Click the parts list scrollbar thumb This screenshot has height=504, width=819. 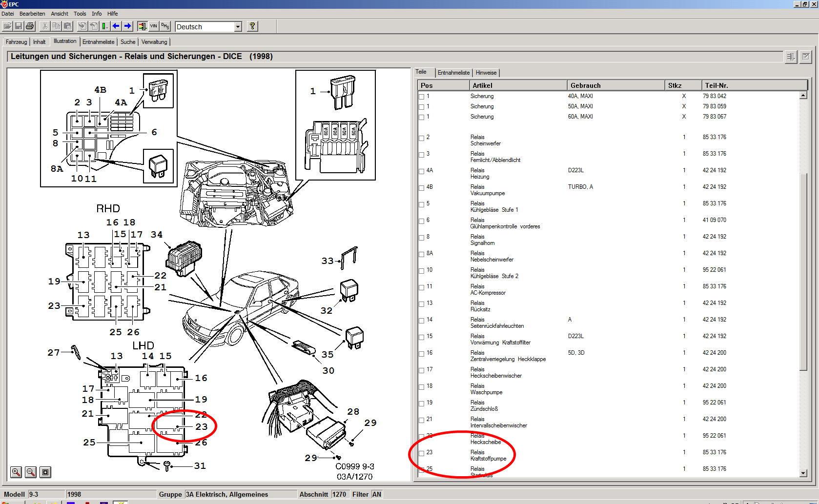[803, 271]
